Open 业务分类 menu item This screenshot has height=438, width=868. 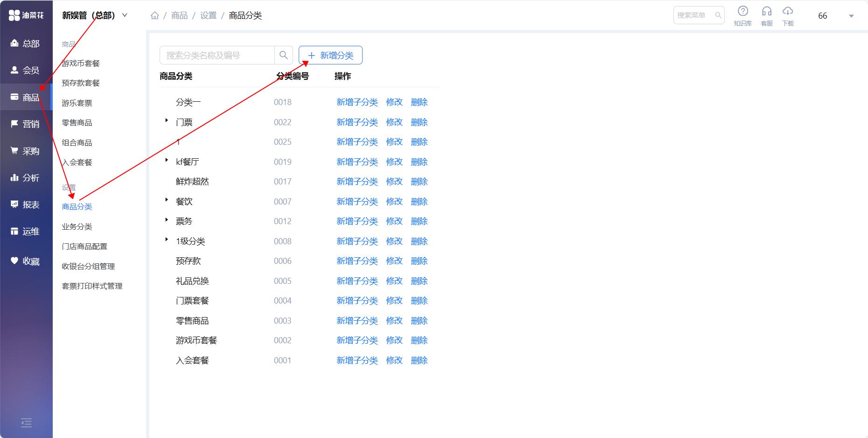coord(77,226)
